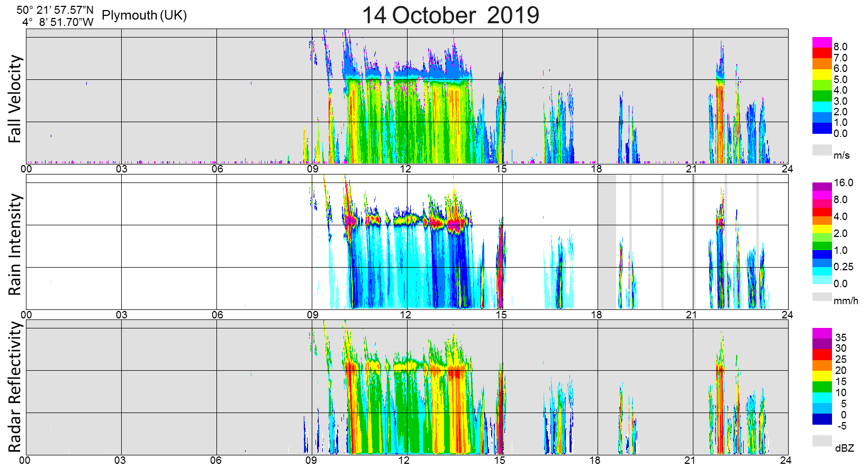Pick the red 4.0 swatch in Rain Intensity legend
This screenshot has height=476, width=868.
pos(822,212)
